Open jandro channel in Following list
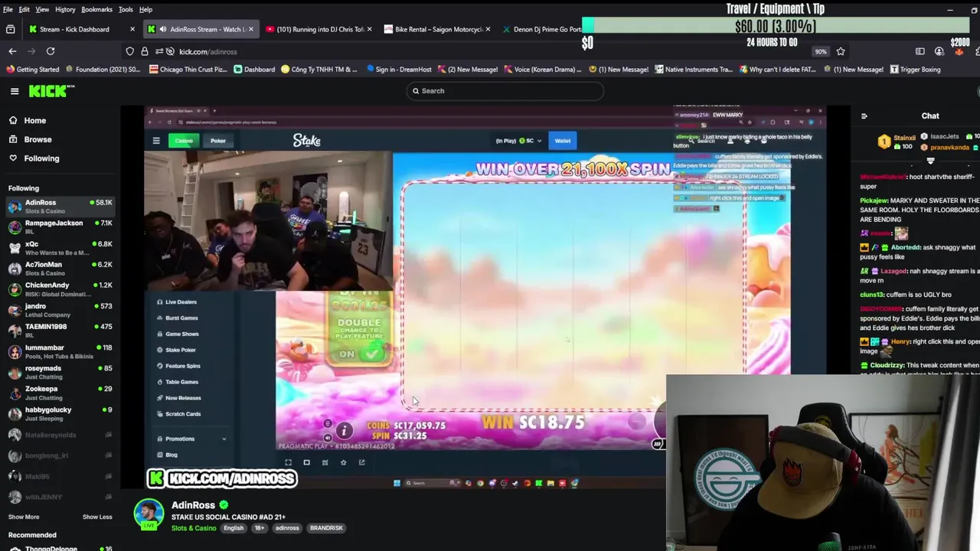 60,310
